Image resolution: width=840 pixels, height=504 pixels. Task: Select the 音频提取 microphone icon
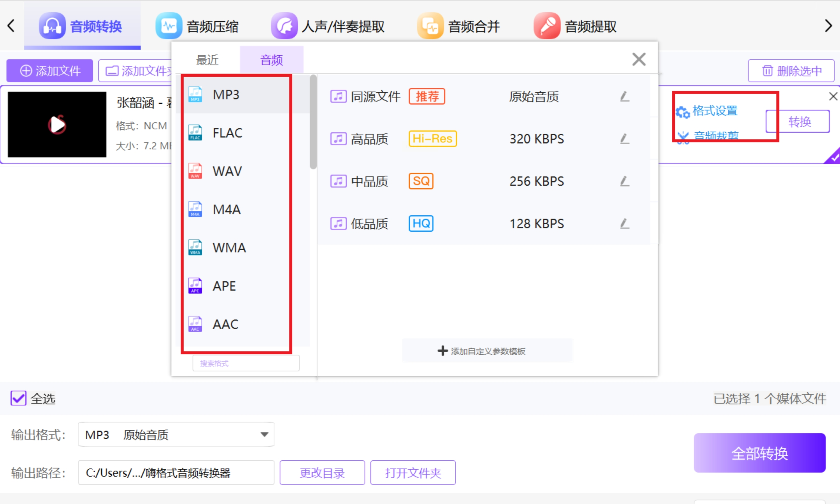(547, 26)
